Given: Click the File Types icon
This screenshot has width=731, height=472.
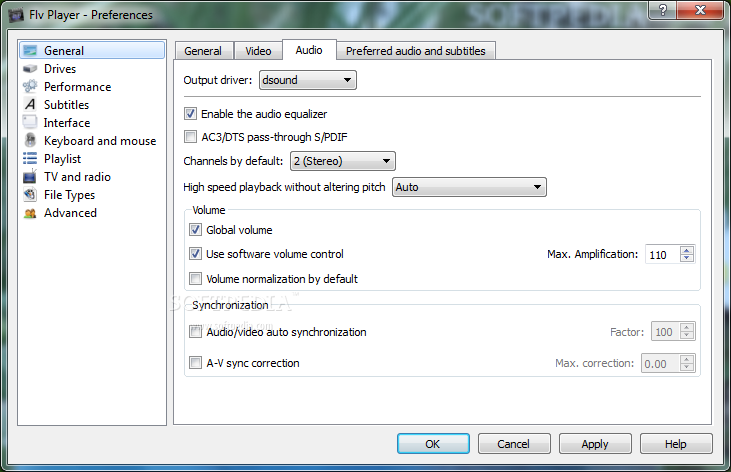Looking at the screenshot, I should (30, 194).
